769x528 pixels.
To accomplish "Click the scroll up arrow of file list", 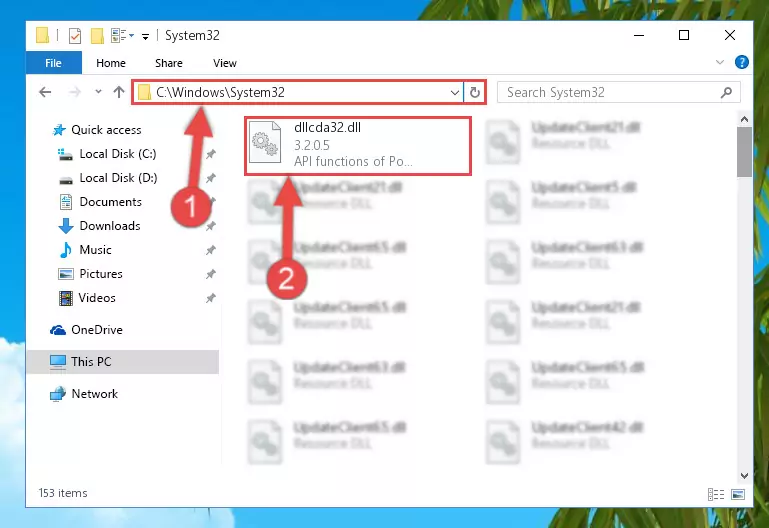I will 744,119.
